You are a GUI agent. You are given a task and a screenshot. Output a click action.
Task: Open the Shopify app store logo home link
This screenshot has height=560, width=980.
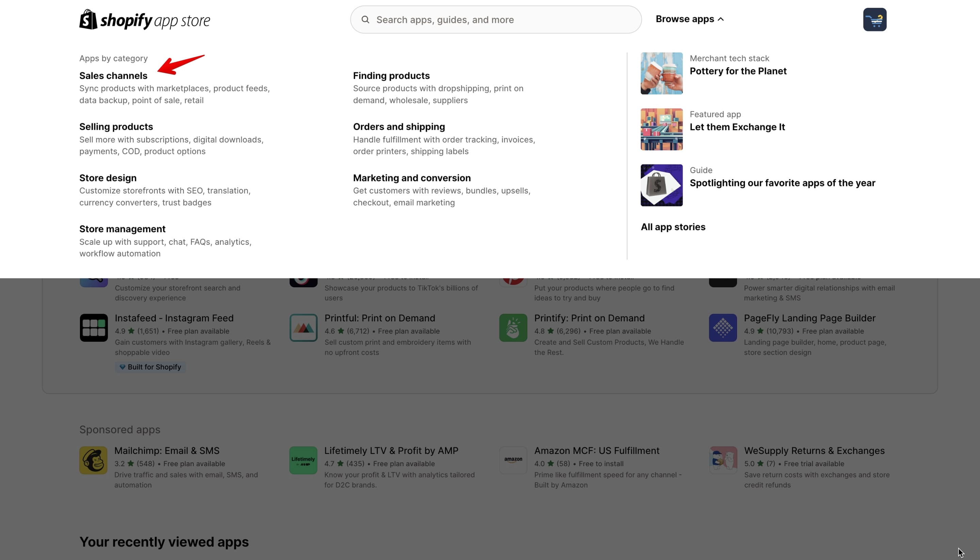(x=145, y=20)
